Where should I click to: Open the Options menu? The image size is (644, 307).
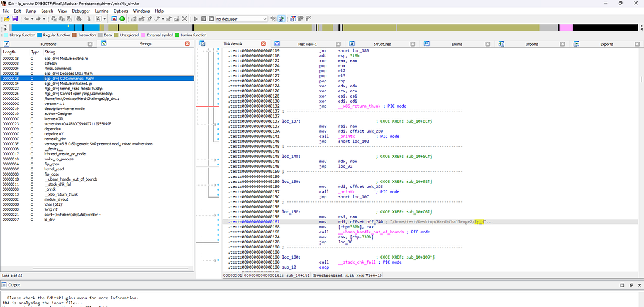[121, 11]
